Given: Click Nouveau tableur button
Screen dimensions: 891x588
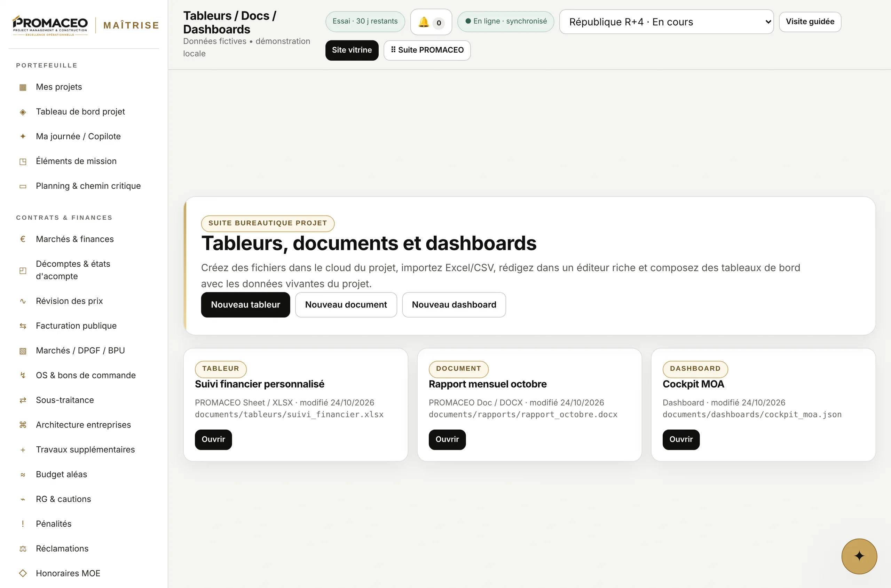Looking at the screenshot, I should [245, 305].
